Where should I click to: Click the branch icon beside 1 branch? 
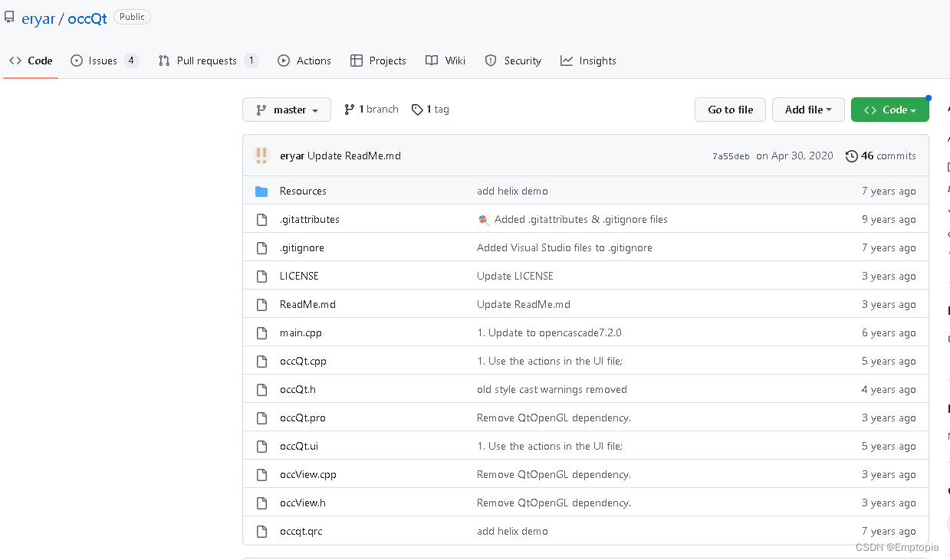coord(350,110)
